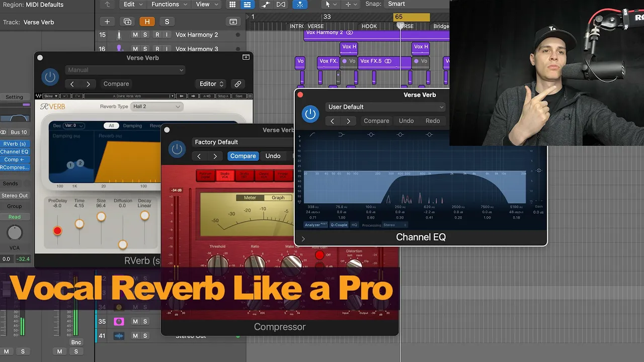Go to previous preset in Compressor window
Screen dimensions: 644x362
pos(199,156)
